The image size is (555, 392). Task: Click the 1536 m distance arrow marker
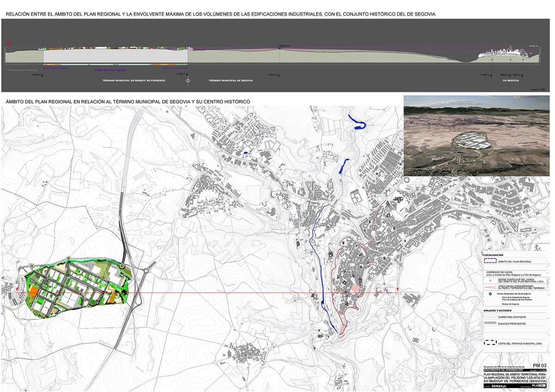[x=188, y=74]
